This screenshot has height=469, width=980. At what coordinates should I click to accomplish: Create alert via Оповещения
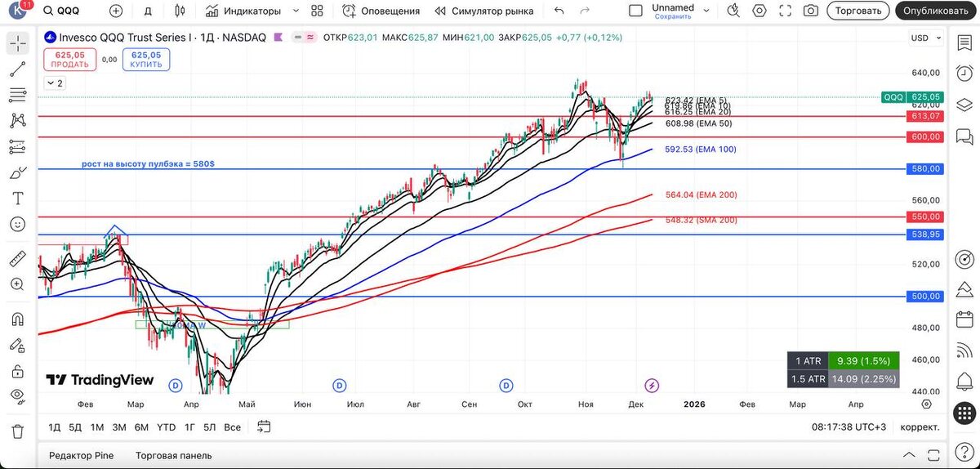[381, 11]
